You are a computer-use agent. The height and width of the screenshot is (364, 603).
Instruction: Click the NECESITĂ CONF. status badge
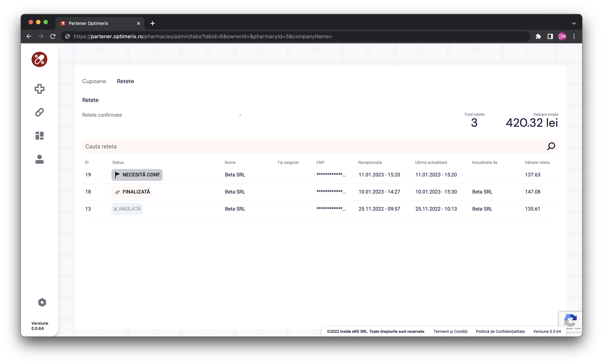point(137,175)
